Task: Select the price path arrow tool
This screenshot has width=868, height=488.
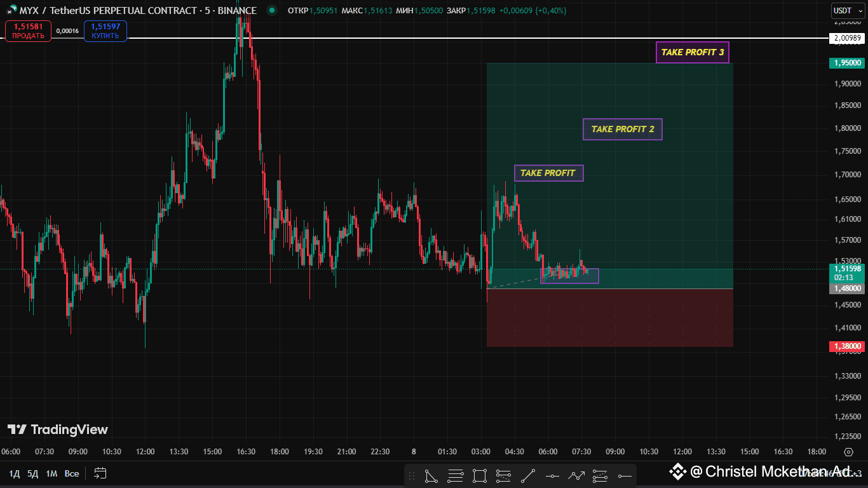Action: point(576,475)
